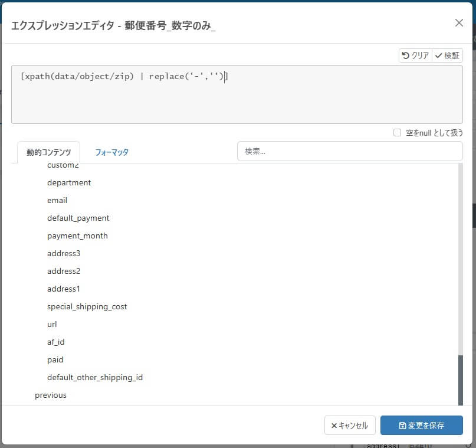
Task: Switch to the フォーマッタ tab
Action: 111,152
